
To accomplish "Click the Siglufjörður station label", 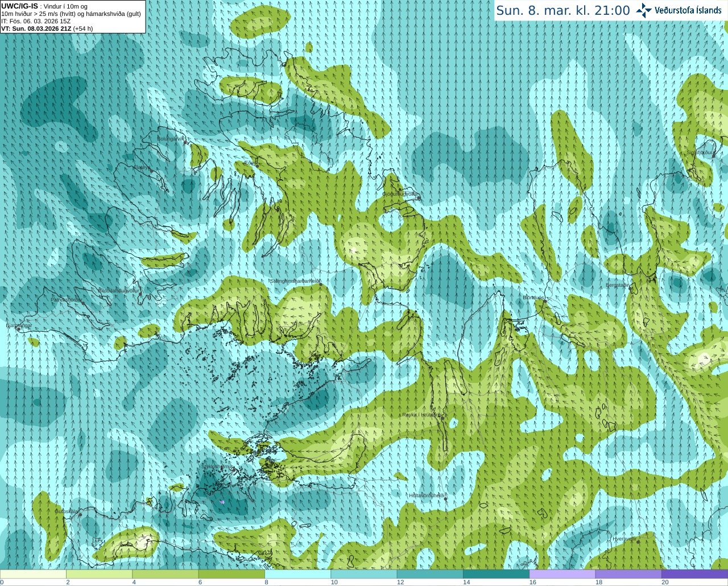I will click(700, 152).
